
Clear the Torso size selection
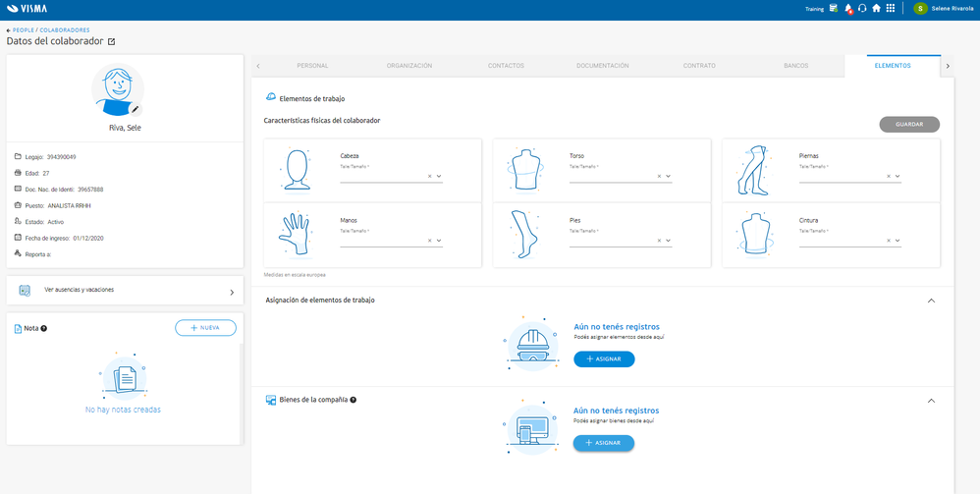659,177
